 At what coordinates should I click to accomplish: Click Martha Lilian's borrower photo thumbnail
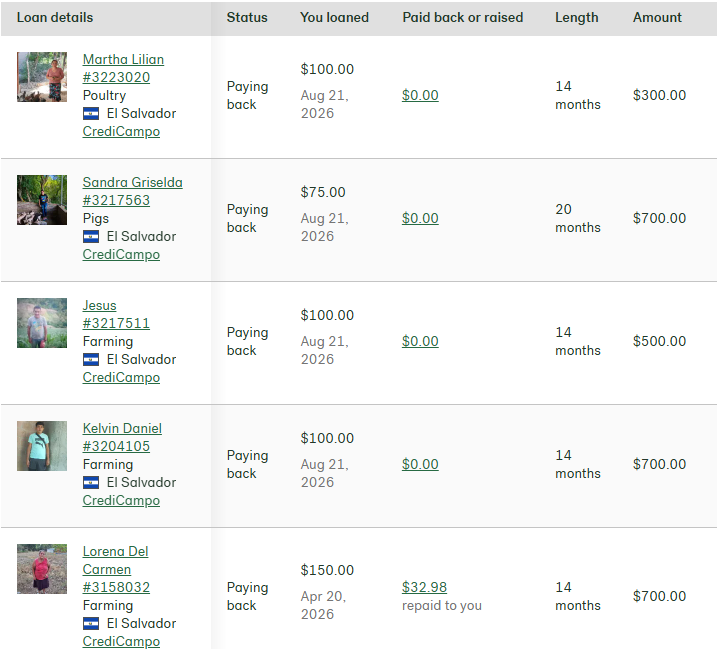[42, 77]
